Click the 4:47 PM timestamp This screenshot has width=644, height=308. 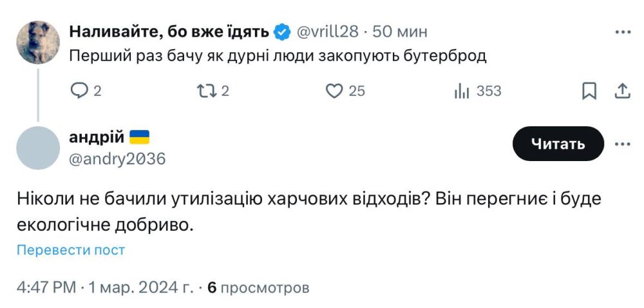(46, 287)
